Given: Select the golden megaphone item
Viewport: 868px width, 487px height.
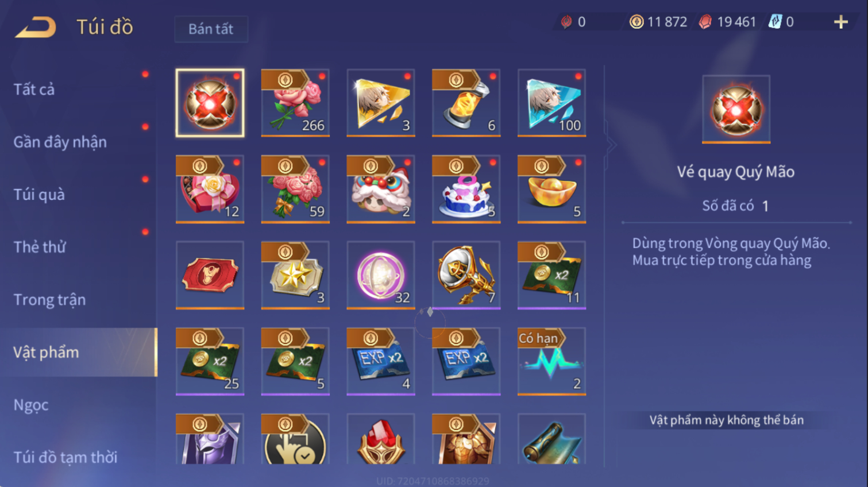Looking at the screenshot, I should 466,275.
